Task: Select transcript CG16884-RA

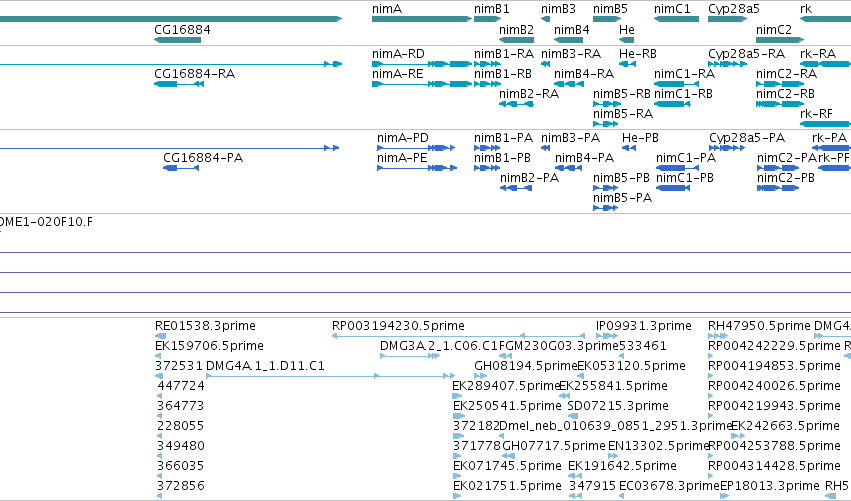Action: (179, 84)
